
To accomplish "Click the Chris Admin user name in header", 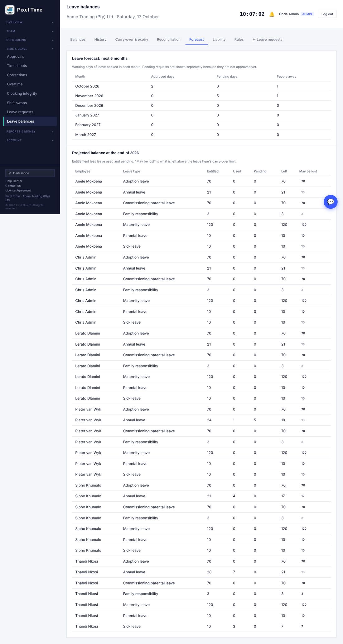I will [x=289, y=14].
